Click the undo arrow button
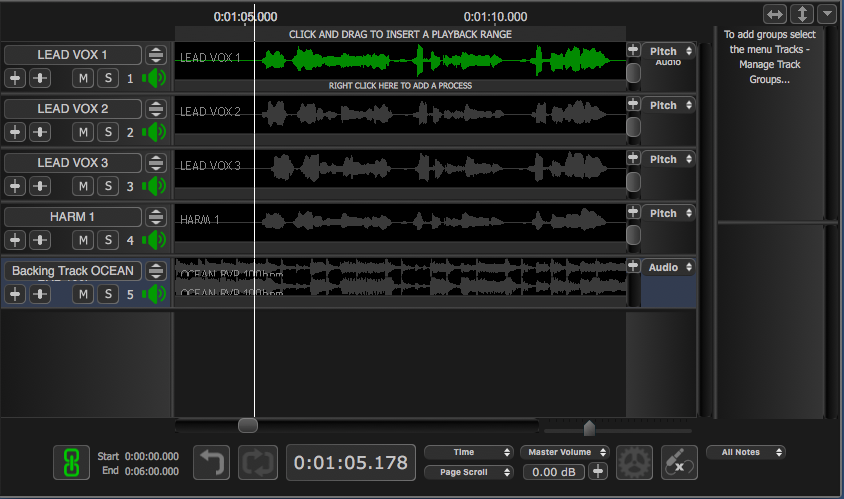Screen dimensions: 844x499 tap(211, 463)
